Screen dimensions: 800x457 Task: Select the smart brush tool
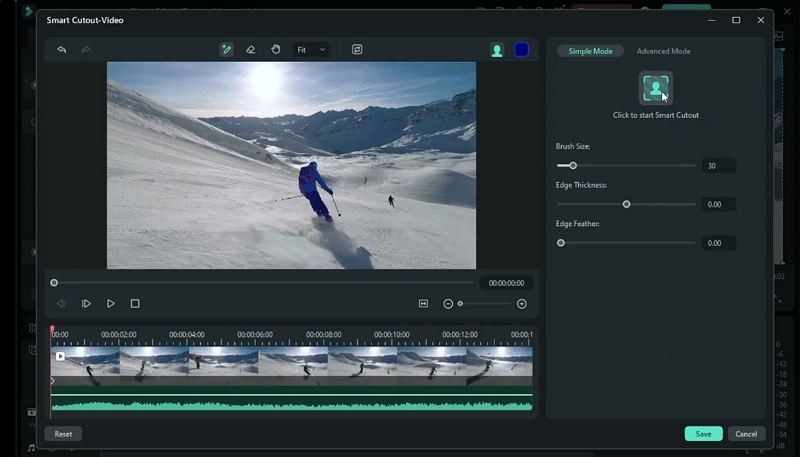[226, 50]
